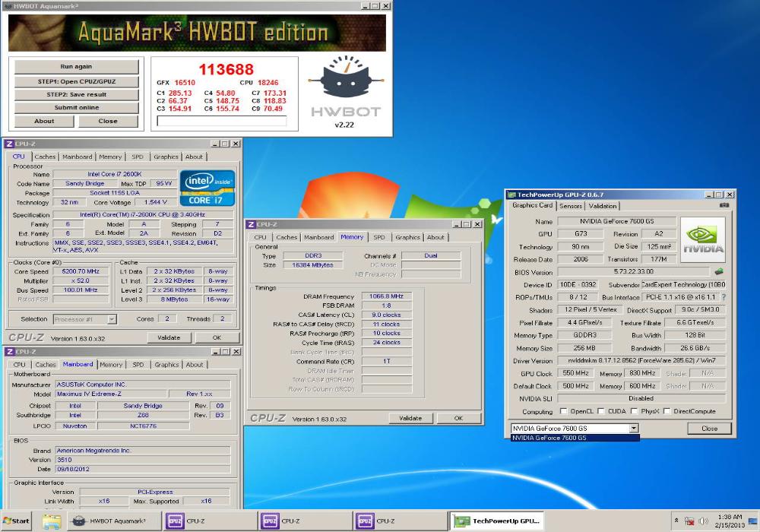The image size is (760, 532).
Task: Click the Aquamark total score 113688
Action: tap(226, 69)
